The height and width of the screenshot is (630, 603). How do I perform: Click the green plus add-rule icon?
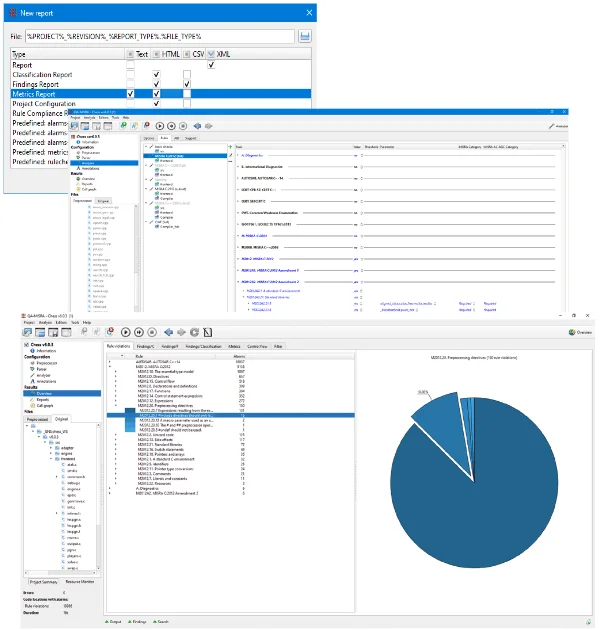[230, 147]
